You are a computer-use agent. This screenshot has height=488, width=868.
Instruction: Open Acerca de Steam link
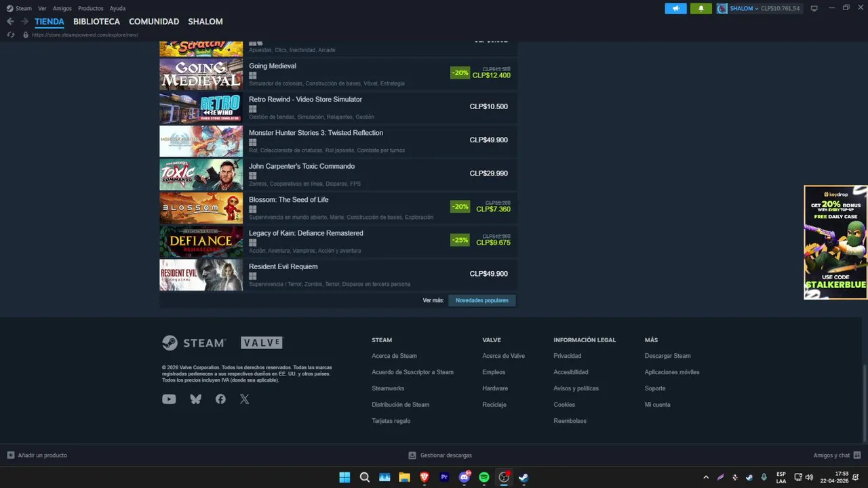tap(394, 356)
